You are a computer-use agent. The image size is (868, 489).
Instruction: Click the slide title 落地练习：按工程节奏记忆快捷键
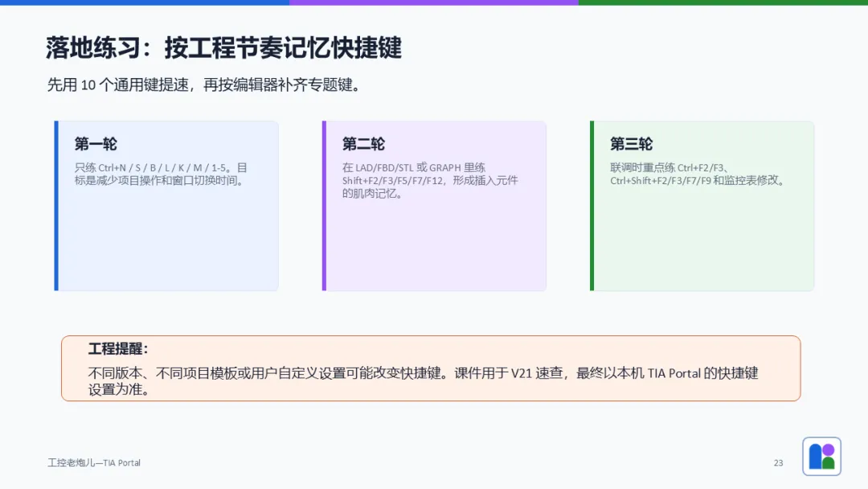[223, 47]
